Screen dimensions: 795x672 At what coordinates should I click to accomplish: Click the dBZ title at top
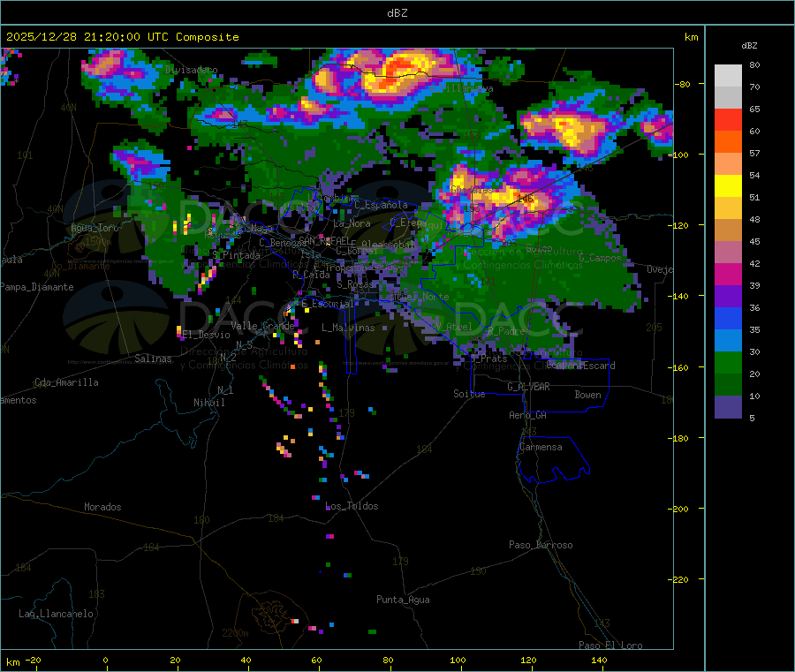pyautogui.click(x=397, y=13)
